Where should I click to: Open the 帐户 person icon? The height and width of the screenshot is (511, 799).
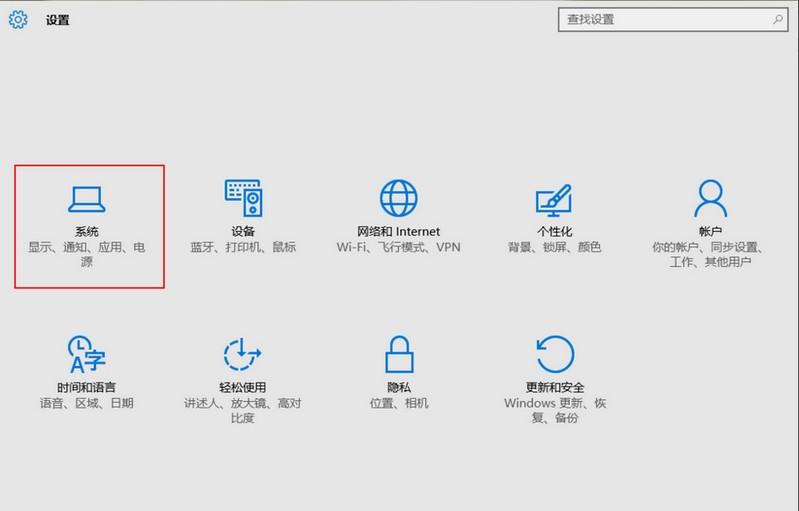click(x=710, y=198)
